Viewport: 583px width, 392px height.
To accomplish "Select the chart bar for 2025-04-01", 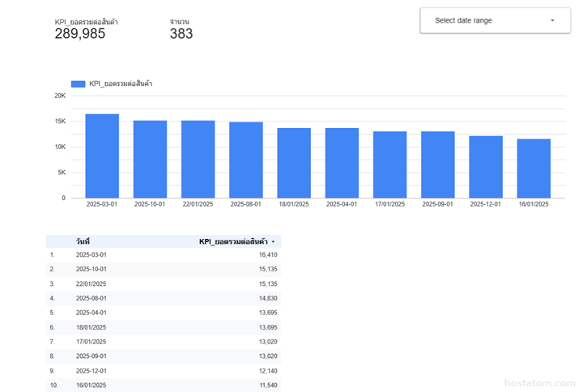I will 342,163.
